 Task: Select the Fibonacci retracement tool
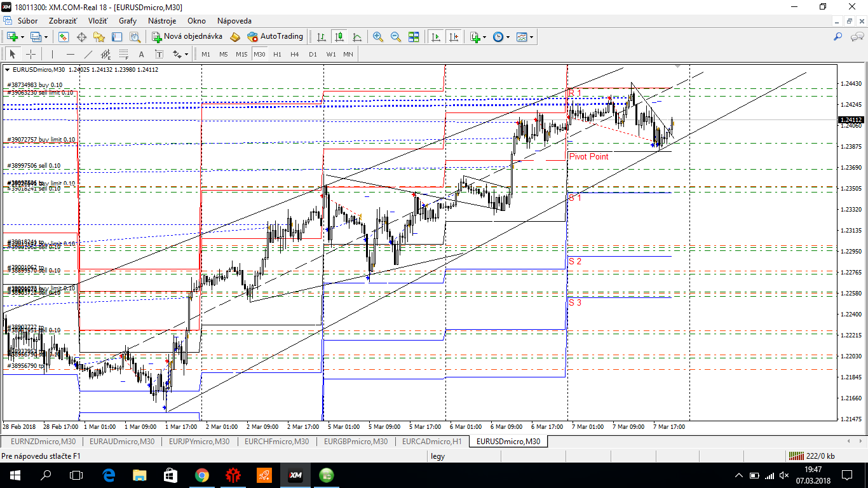coord(123,54)
